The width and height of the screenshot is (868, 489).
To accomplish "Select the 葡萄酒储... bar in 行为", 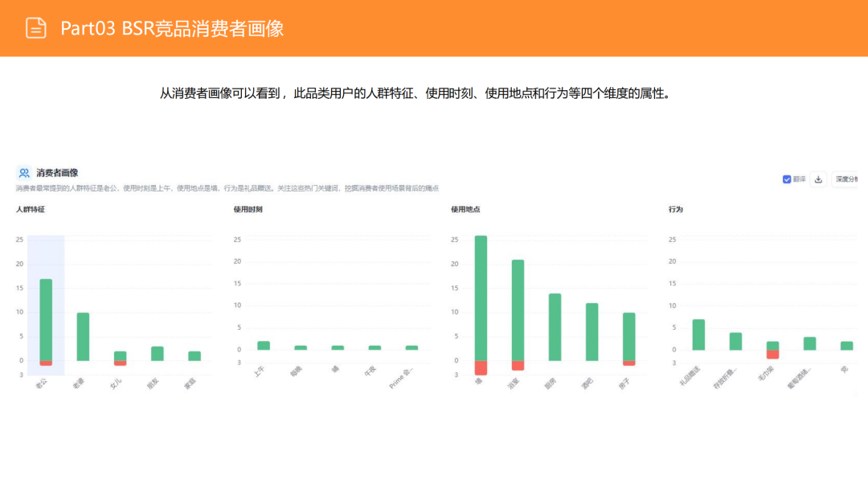I will pyautogui.click(x=810, y=343).
